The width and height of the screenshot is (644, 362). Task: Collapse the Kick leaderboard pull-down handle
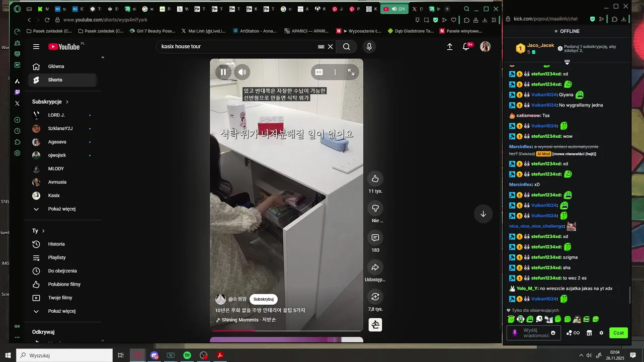[567, 62]
